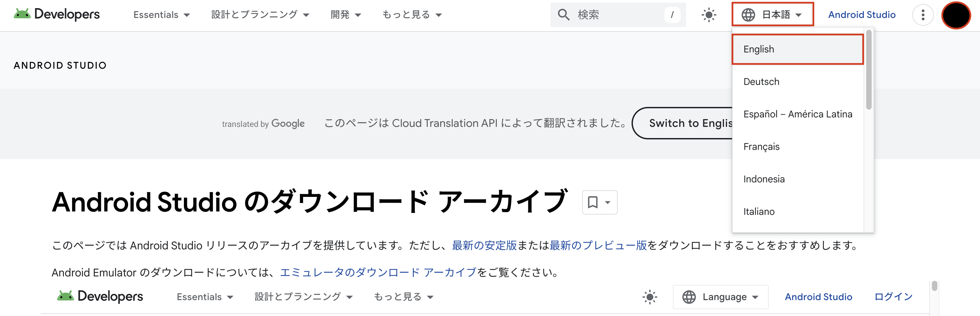The image size is (980, 316).
Task: Select Français from the language options
Action: pyautogui.click(x=761, y=146)
